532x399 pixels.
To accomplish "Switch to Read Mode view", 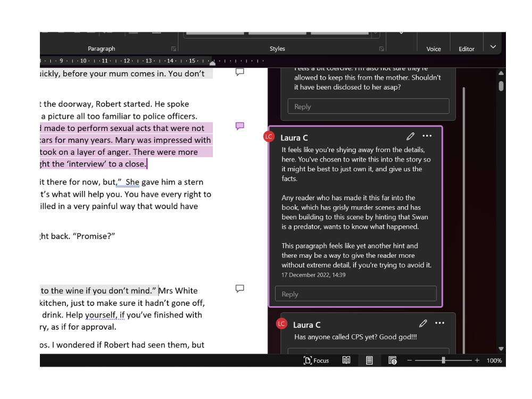I will pos(346,360).
